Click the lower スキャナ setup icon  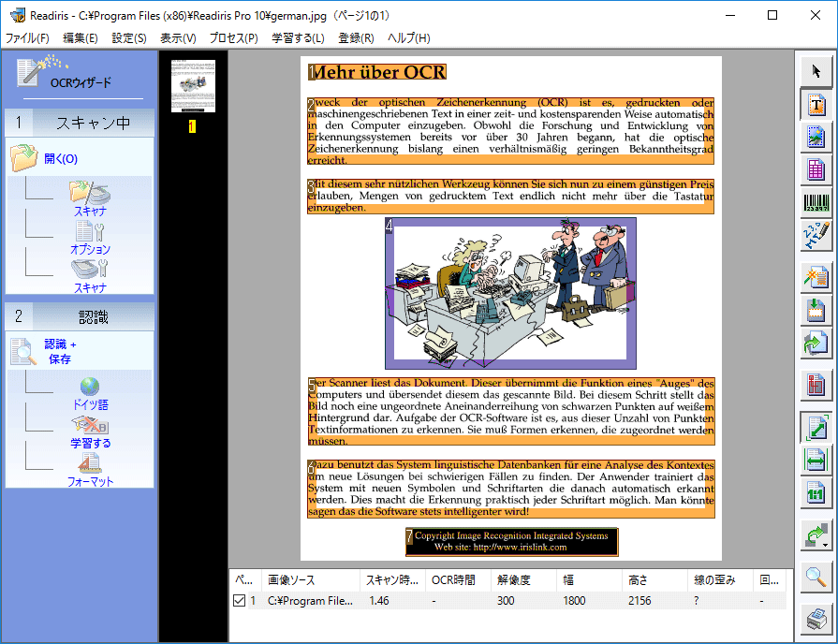point(90,276)
